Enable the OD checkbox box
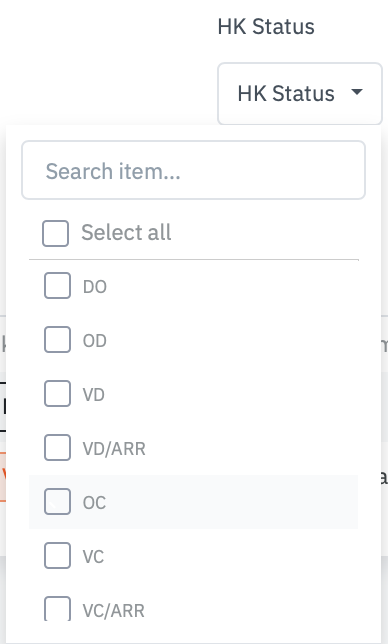The width and height of the screenshot is (388, 644). pos(57,340)
